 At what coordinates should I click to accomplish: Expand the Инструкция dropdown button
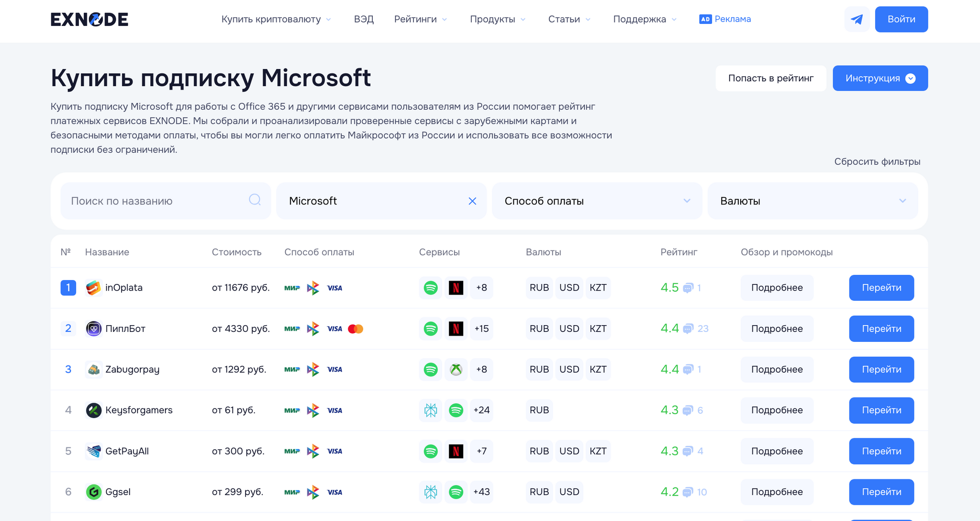pyautogui.click(x=880, y=78)
